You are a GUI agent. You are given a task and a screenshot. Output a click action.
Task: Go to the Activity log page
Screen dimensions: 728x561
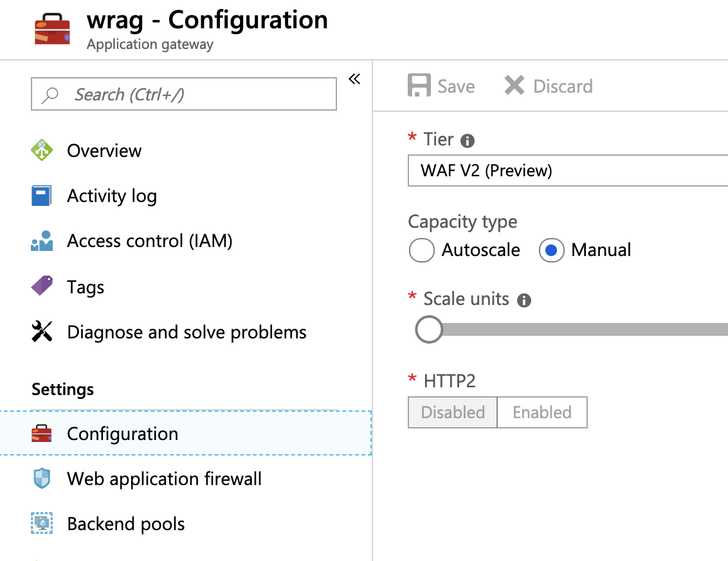[112, 196]
